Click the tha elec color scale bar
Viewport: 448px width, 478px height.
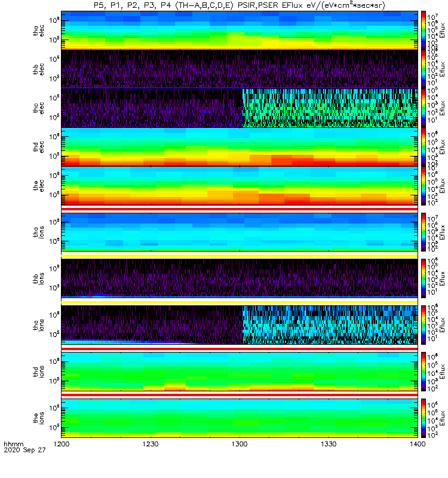pos(424,30)
